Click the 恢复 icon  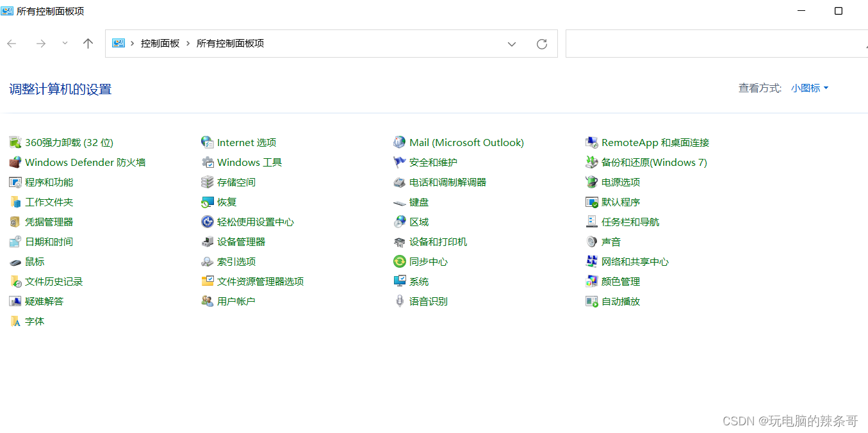pos(208,202)
